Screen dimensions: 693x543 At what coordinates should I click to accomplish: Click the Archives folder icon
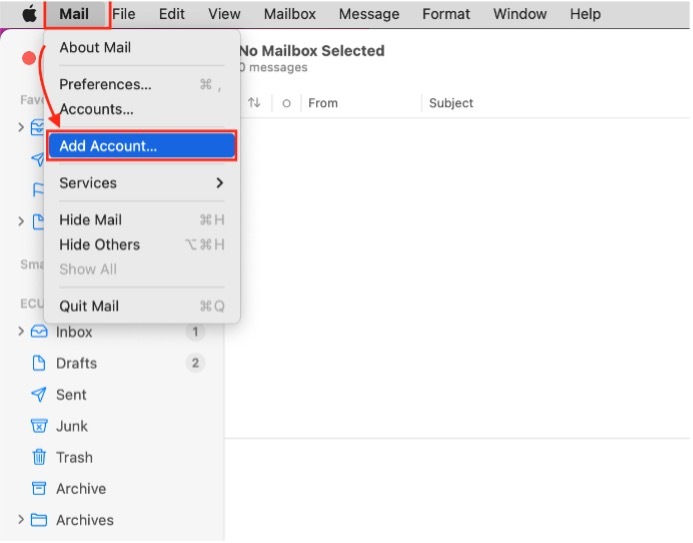point(39,520)
